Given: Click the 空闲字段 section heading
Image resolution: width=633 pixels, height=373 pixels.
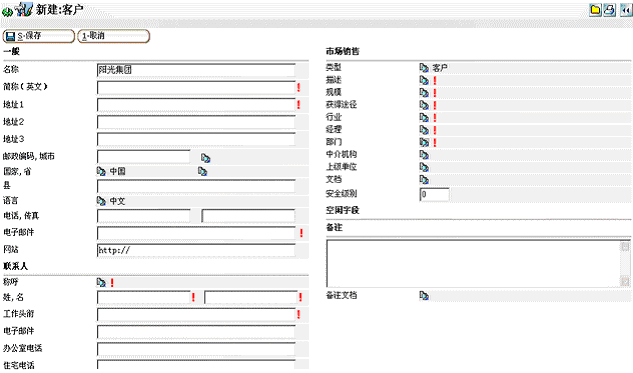Looking at the screenshot, I should click(342, 210).
